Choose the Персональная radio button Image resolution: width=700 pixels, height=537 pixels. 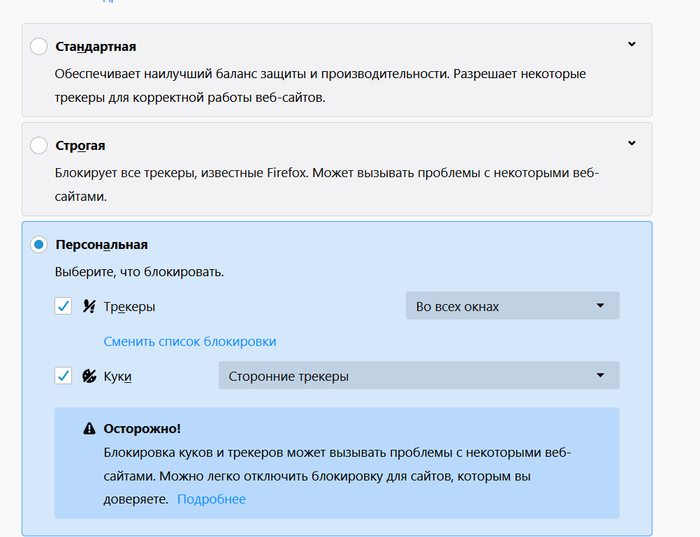coord(39,244)
